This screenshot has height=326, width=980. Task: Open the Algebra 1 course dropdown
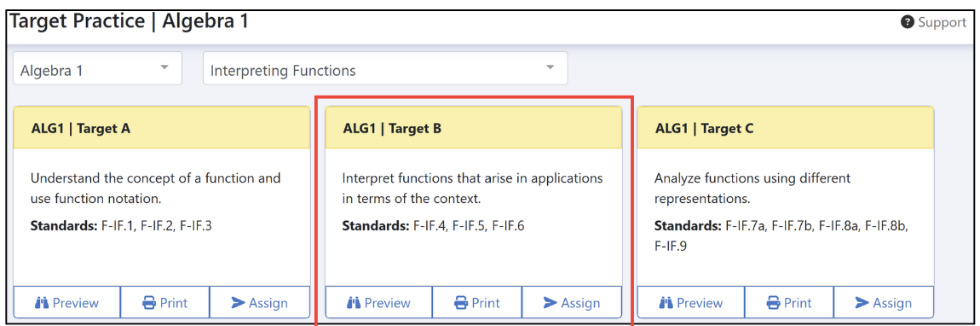click(97, 68)
